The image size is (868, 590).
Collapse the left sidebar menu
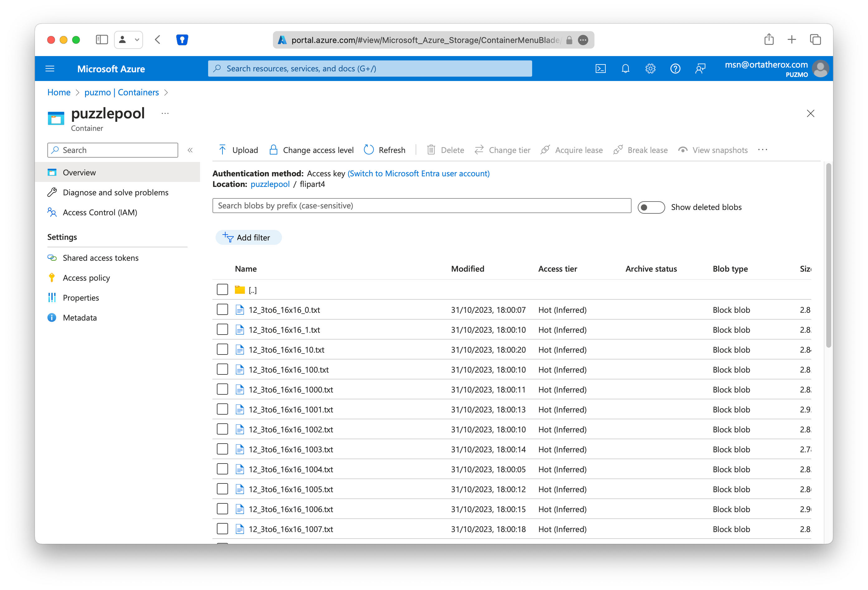tap(190, 150)
